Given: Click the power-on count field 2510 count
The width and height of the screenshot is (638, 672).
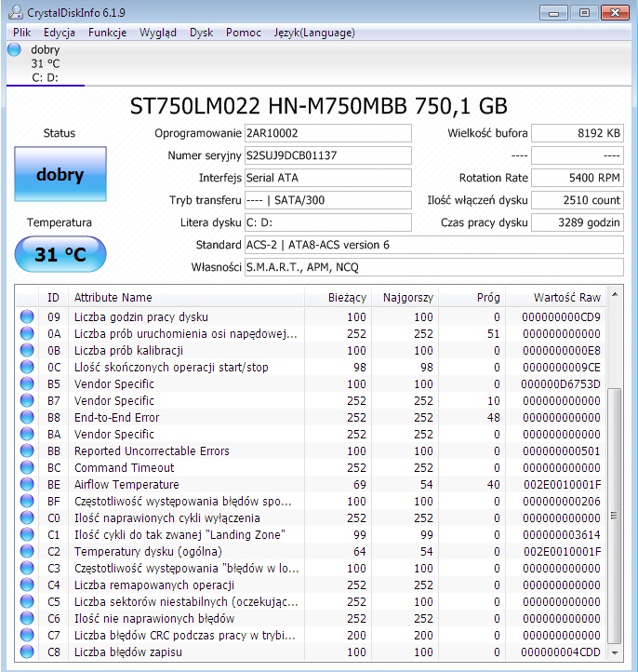Looking at the screenshot, I should point(578,200).
